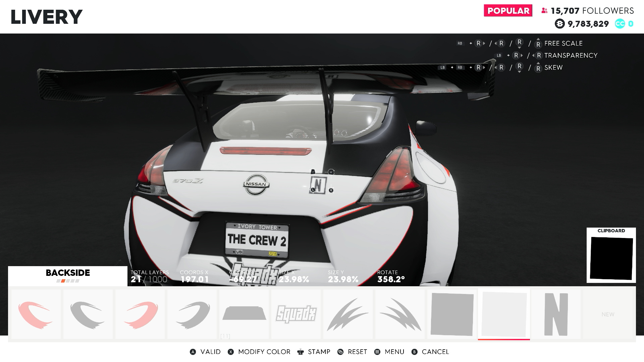
Task: Click the A button icon for Valid
Action: 193,352
